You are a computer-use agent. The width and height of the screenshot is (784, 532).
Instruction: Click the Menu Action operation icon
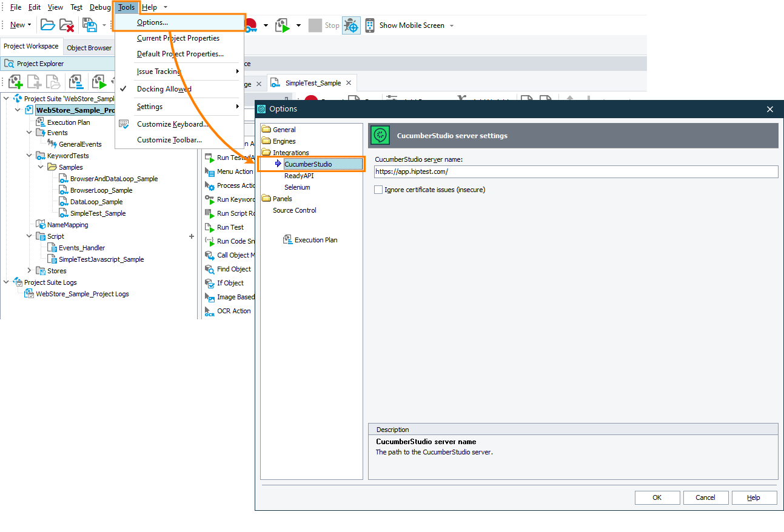(x=209, y=172)
